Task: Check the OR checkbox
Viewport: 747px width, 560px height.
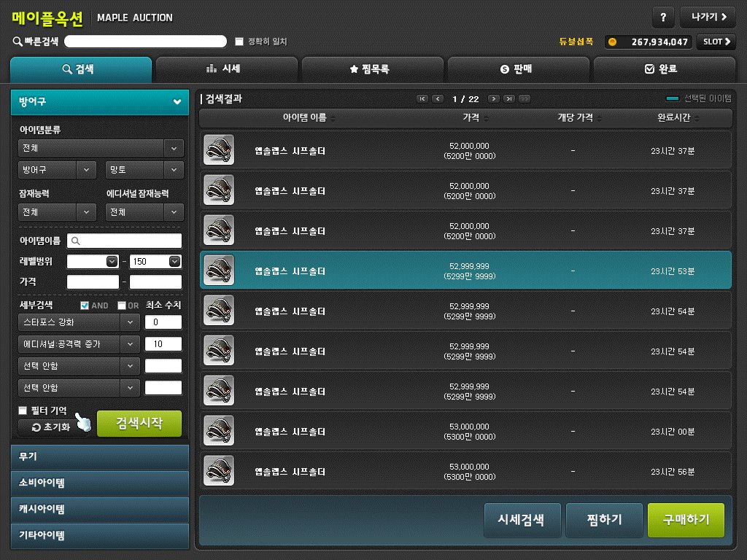Action: click(x=122, y=306)
